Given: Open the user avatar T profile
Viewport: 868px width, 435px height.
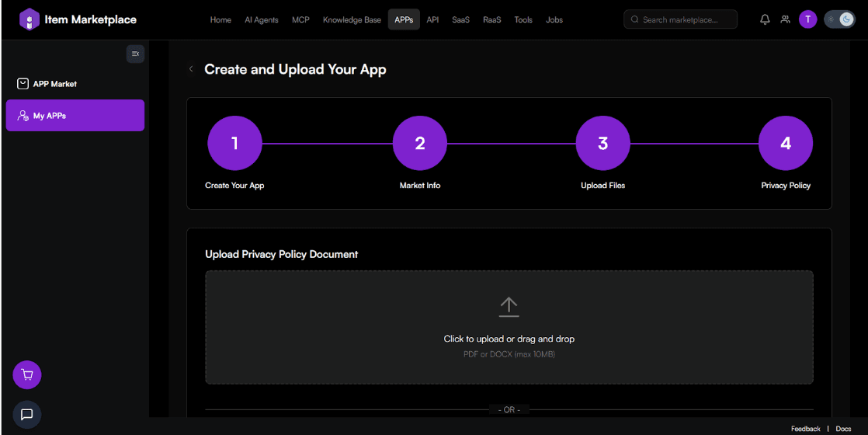Looking at the screenshot, I should pos(807,19).
